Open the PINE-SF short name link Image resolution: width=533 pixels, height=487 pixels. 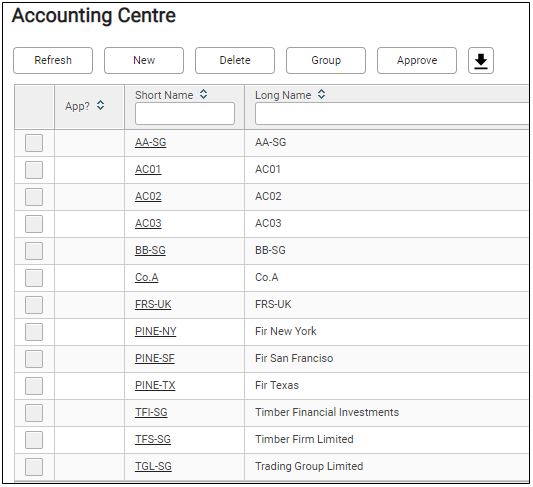[155, 359]
